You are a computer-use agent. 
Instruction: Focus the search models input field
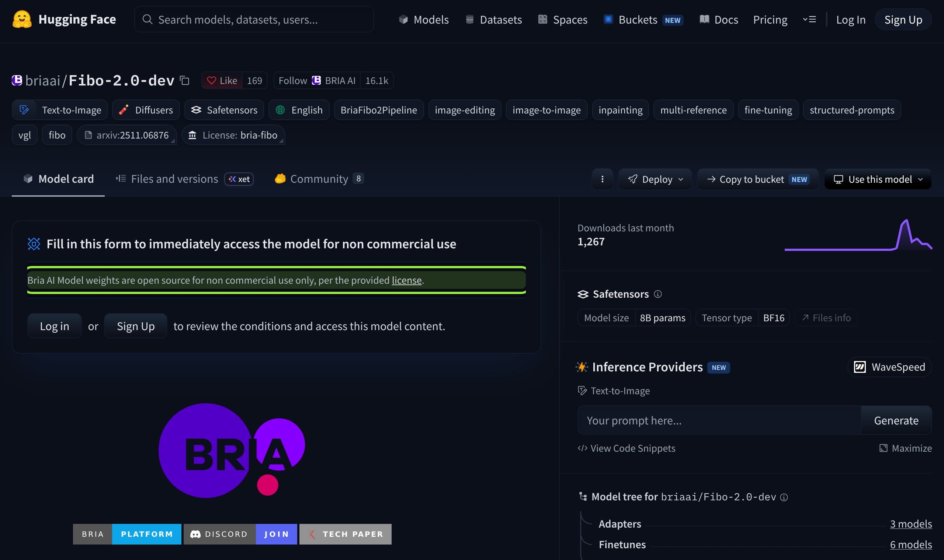254,19
